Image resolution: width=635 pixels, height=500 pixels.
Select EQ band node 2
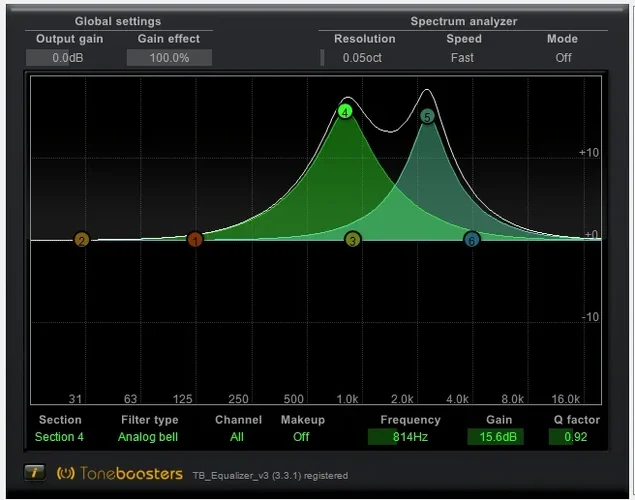pos(82,240)
